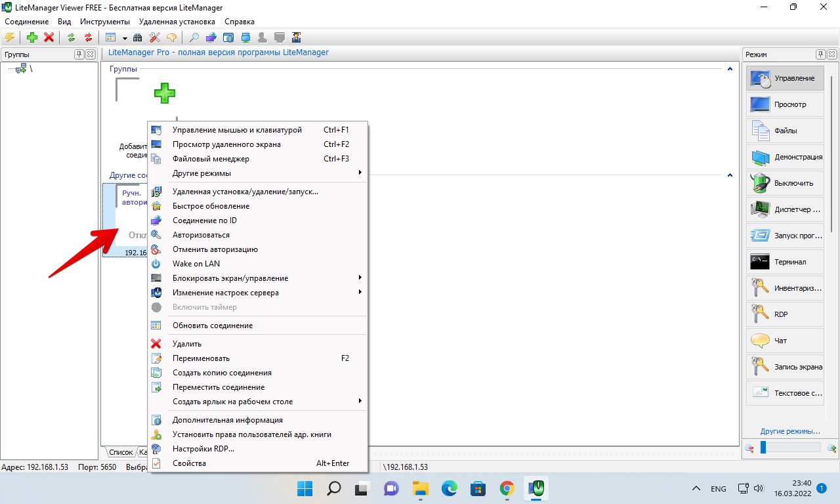
Task: Click the lightning bolt connect icon
Action: (9, 37)
